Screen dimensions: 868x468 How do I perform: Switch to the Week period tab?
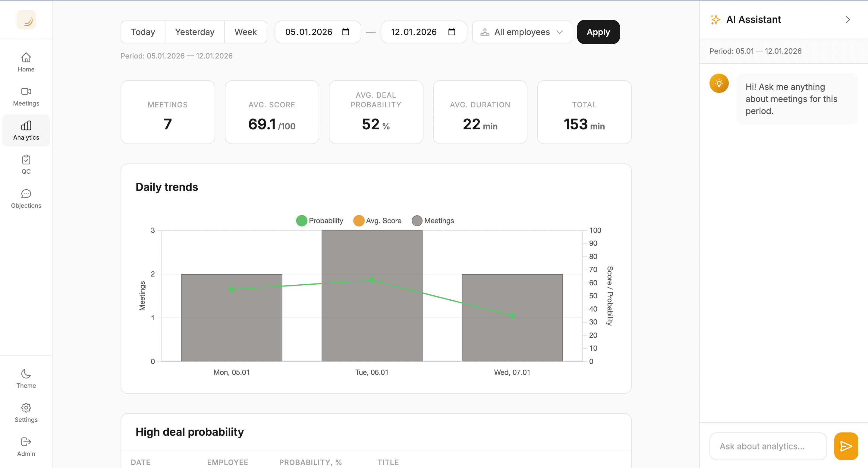pyautogui.click(x=245, y=32)
